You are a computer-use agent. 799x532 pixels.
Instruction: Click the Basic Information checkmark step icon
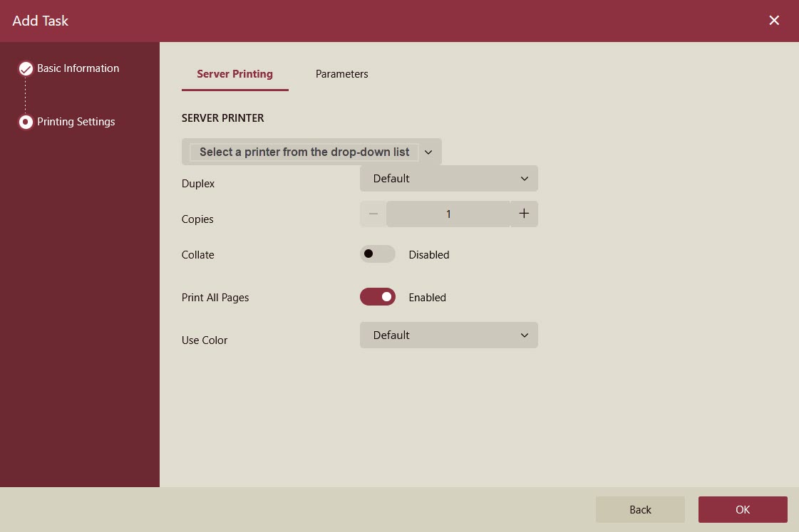point(26,69)
